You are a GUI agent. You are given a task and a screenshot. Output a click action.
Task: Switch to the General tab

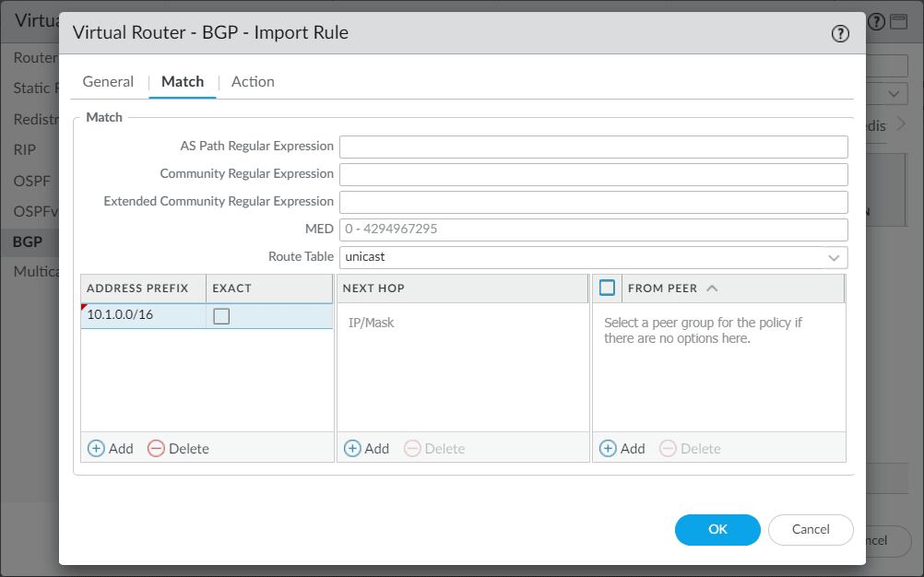click(x=108, y=81)
